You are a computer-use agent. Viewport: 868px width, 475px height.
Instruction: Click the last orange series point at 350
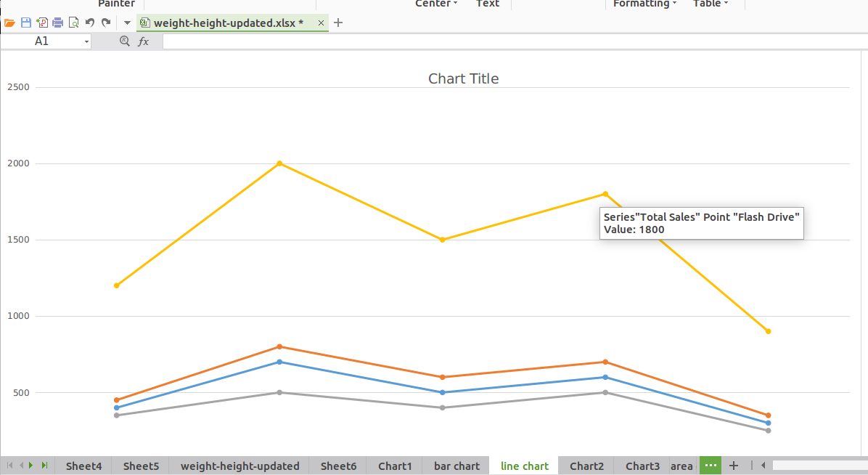pos(768,415)
